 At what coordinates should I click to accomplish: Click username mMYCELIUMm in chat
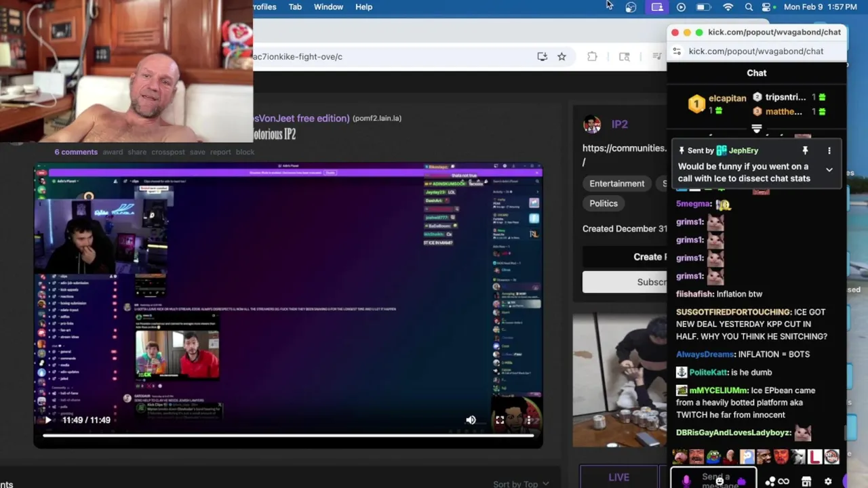(718, 390)
